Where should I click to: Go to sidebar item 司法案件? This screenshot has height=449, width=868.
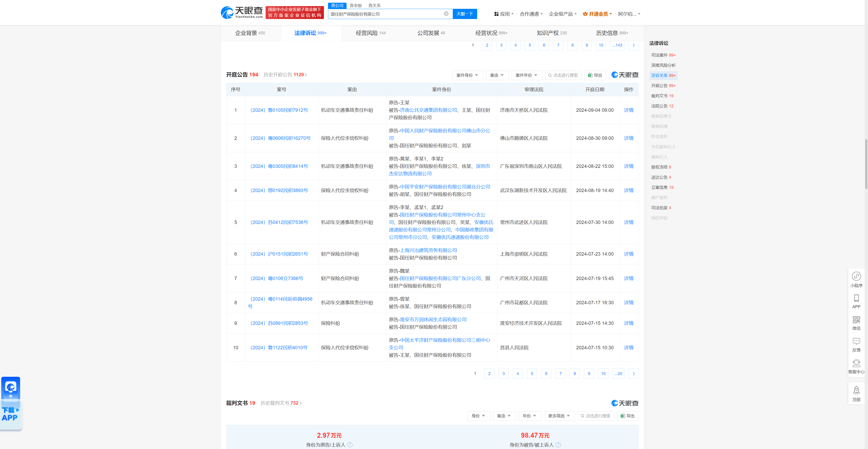tap(663, 55)
